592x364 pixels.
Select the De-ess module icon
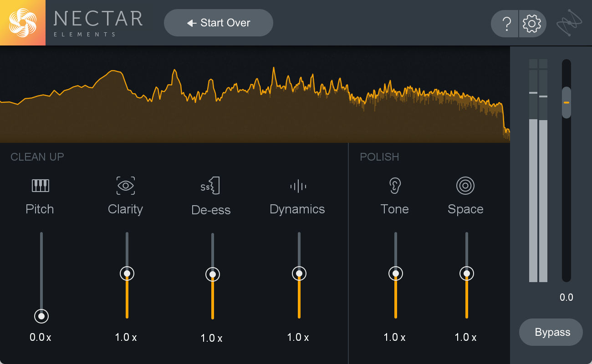pos(211,185)
